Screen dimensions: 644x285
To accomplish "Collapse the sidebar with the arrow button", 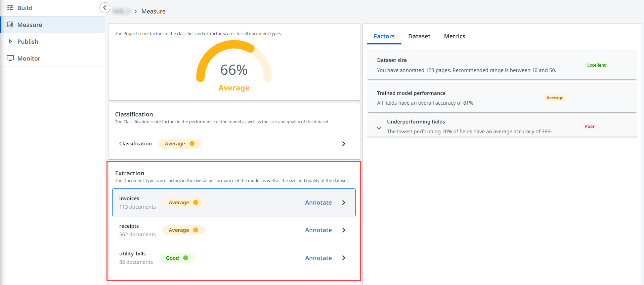I will point(105,8).
